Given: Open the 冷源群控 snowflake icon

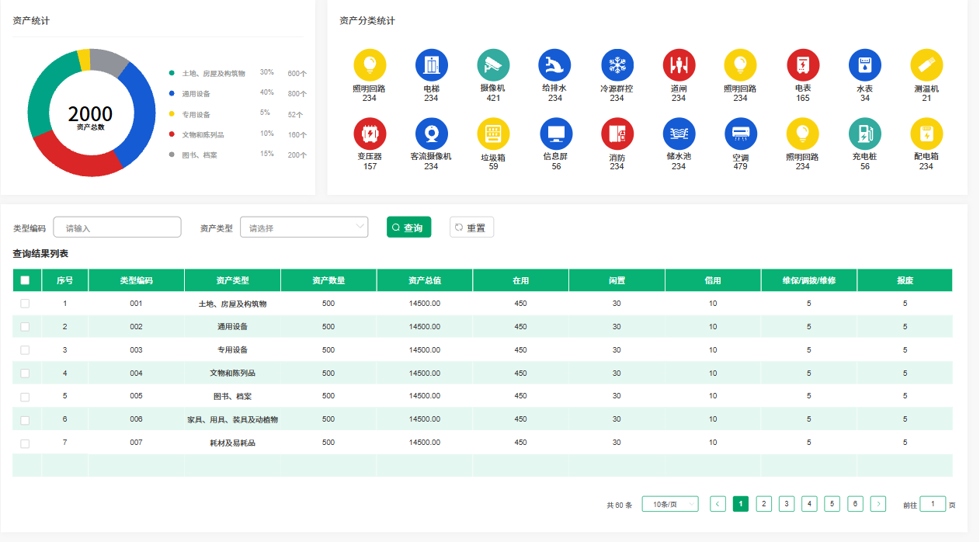Looking at the screenshot, I should point(617,65).
